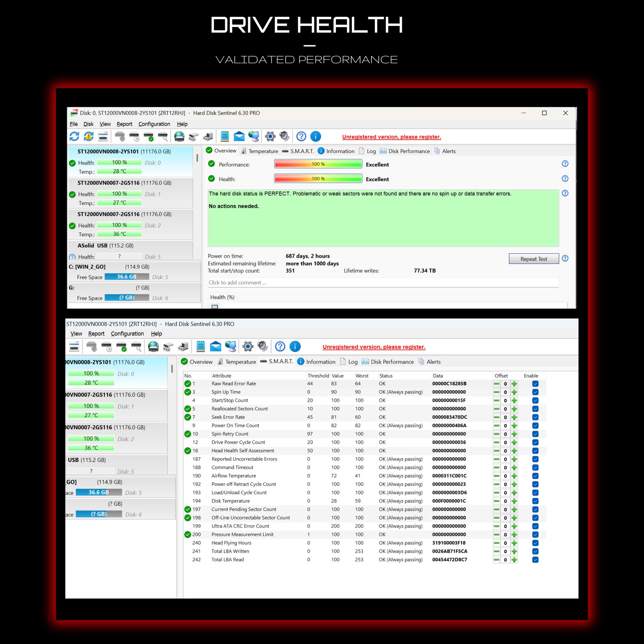Open the Alerts tab in the S.M.A.R.T. window

tap(429, 362)
